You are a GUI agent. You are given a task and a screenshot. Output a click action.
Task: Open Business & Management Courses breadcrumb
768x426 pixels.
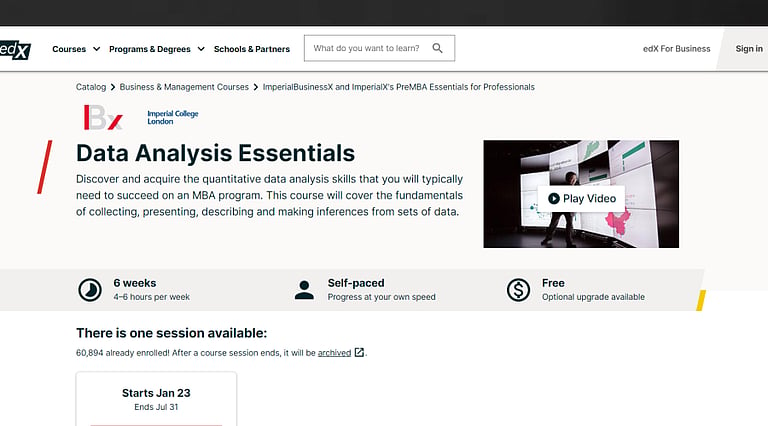point(184,87)
